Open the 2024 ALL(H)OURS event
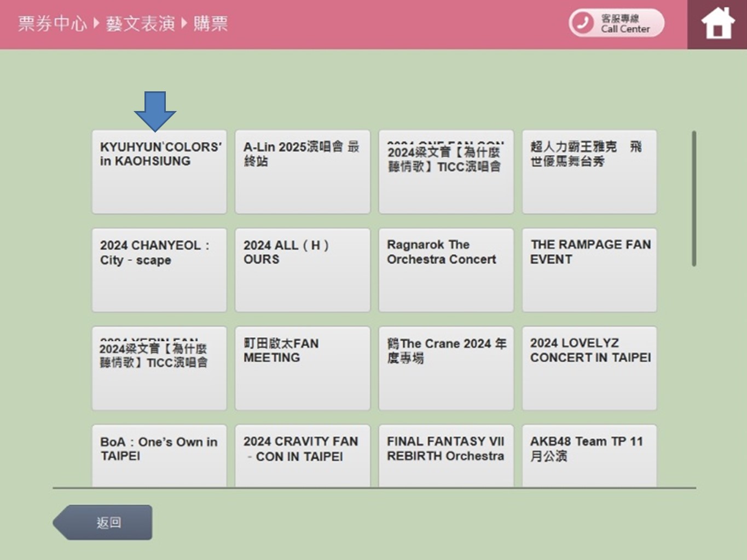The image size is (747, 560). [303, 270]
